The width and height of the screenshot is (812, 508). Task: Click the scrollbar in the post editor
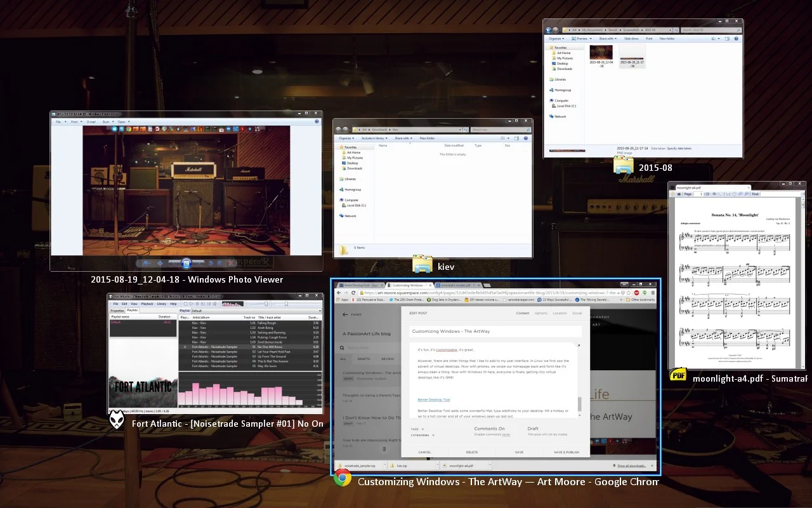click(x=579, y=404)
